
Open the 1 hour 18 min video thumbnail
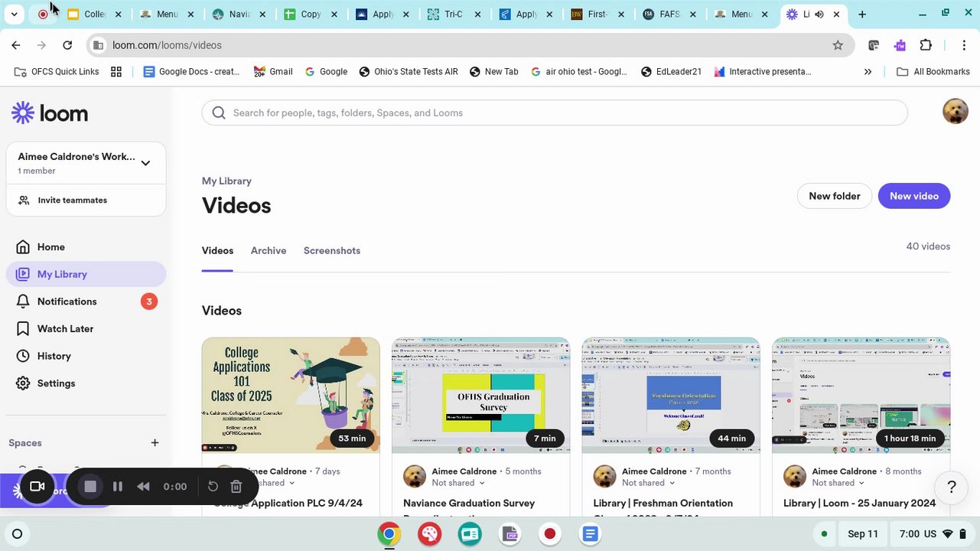861,395
